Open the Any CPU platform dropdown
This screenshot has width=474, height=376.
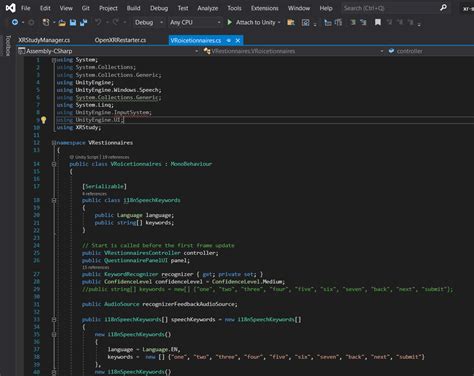[x=195, y=22]
